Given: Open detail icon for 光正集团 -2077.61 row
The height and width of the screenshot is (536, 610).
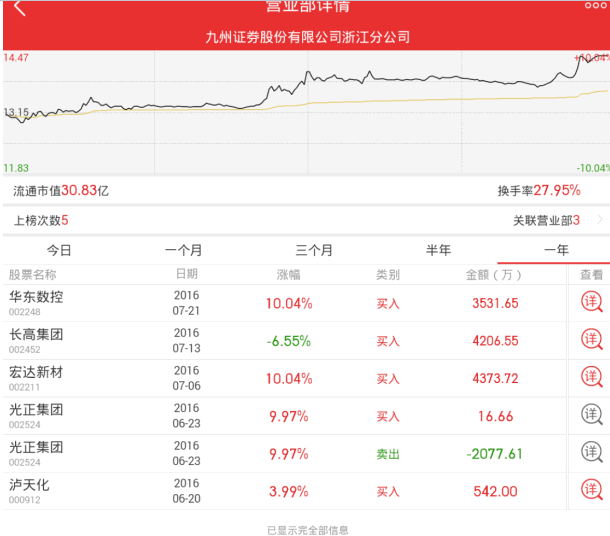Looking at the screenshot, I should pyautogui.click(x=591, y=452).
